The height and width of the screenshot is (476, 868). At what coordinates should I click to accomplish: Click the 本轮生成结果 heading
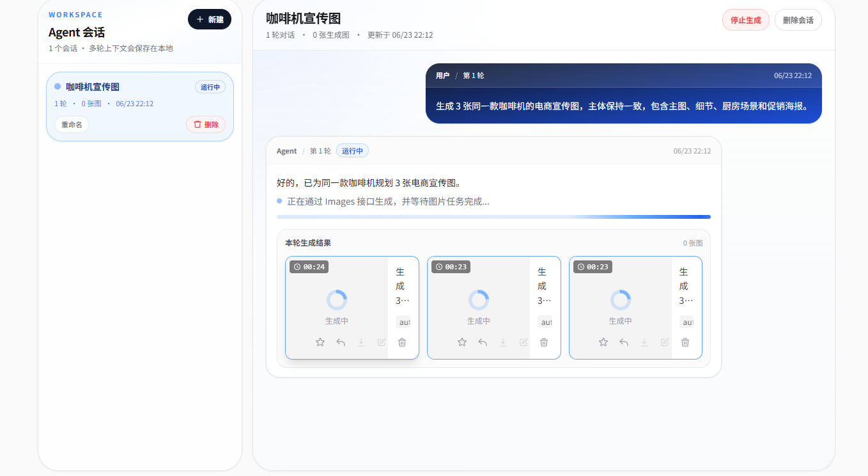pos(308,243)
